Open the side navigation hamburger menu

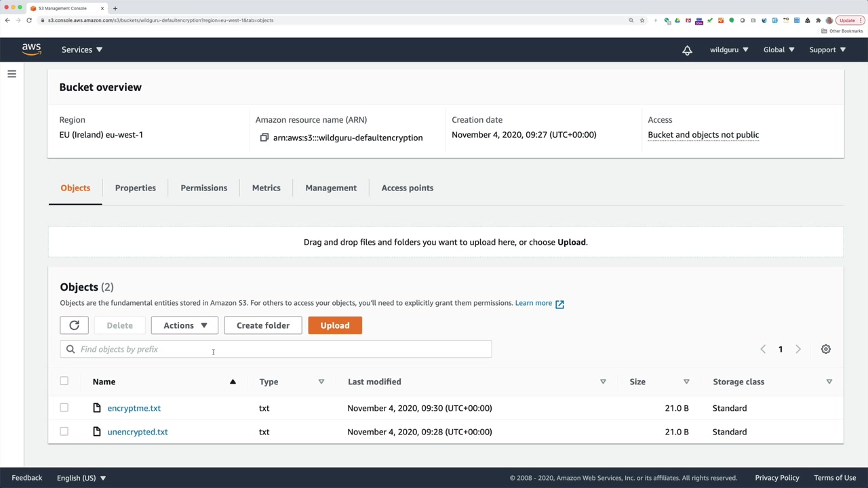pyautogui.click(x=12, y=74)
